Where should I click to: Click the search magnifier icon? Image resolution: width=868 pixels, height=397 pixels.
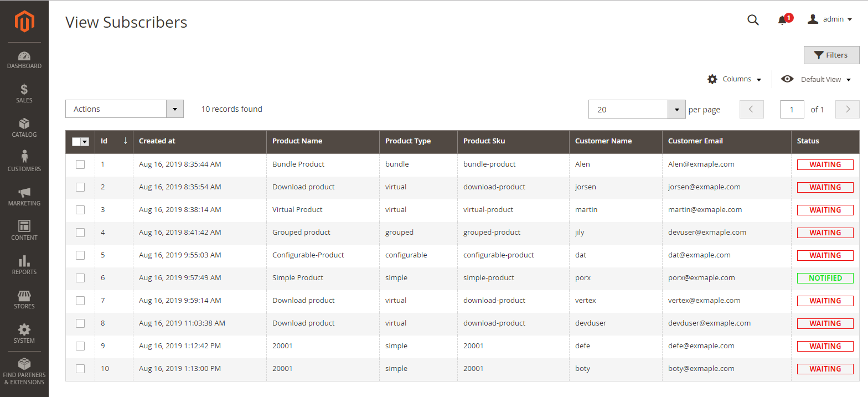753,20
